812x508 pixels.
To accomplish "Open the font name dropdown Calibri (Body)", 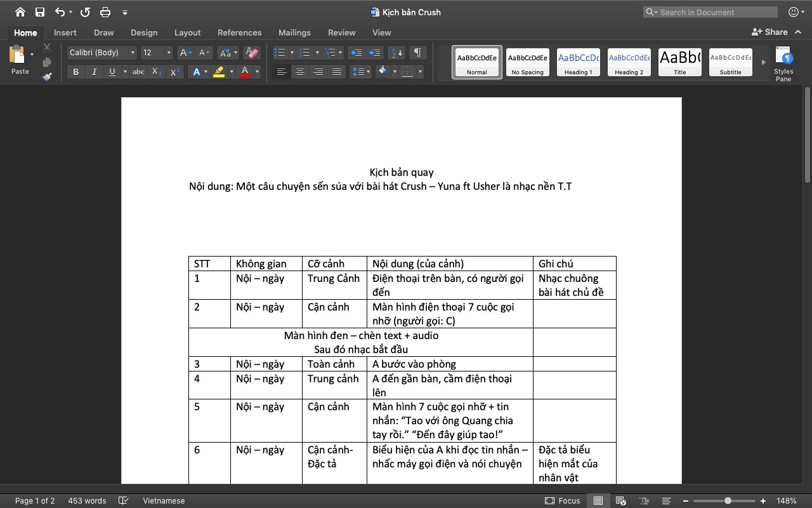I will pos(133,53).
